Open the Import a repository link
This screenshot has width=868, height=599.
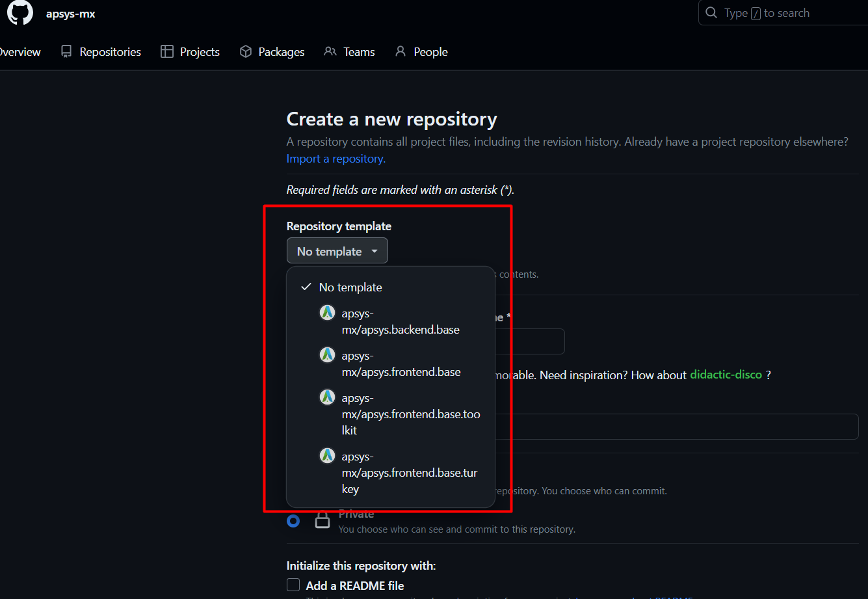click(x=335, y=159)
